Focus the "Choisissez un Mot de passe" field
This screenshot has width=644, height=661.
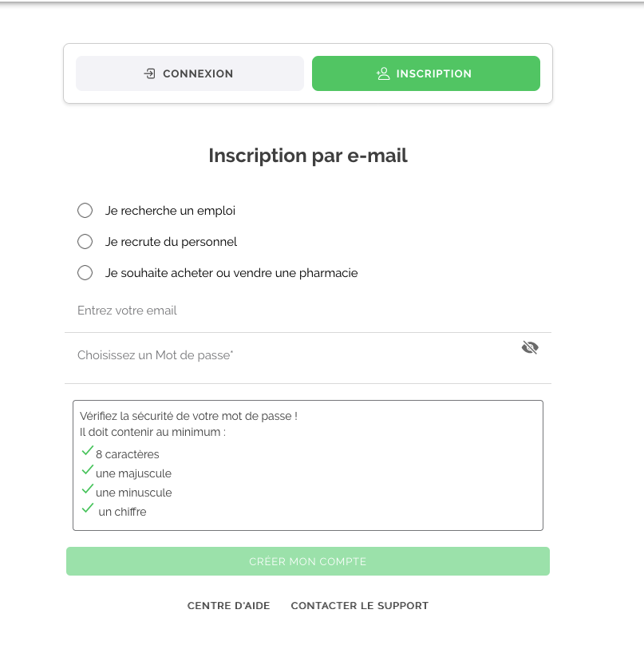pos(308,355)
